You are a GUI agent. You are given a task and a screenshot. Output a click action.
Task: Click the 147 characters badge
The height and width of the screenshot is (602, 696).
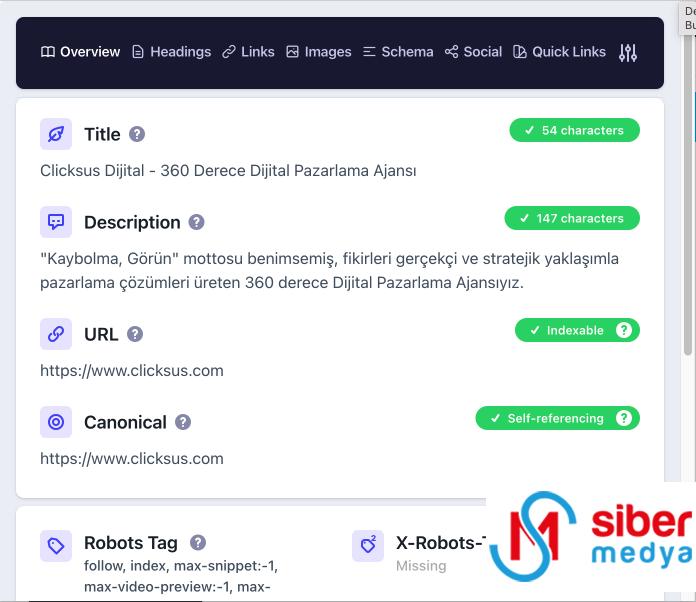[572, 218]
